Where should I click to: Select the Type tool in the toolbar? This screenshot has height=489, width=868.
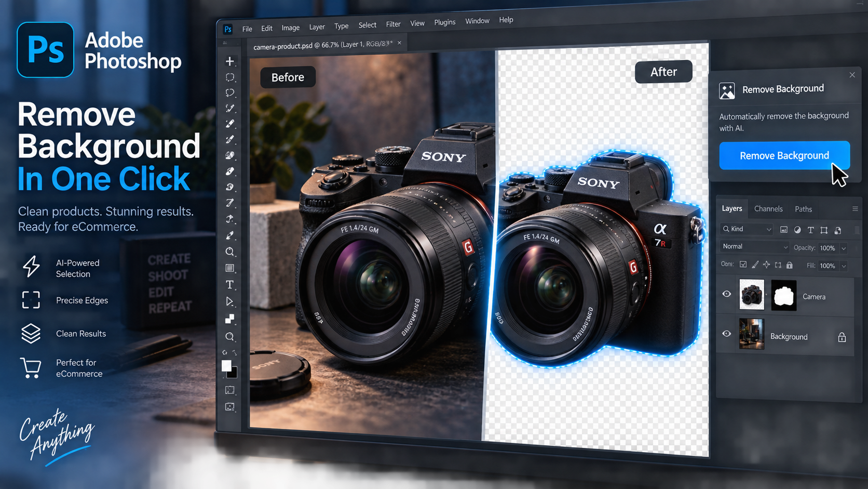[x=229, y=285]
